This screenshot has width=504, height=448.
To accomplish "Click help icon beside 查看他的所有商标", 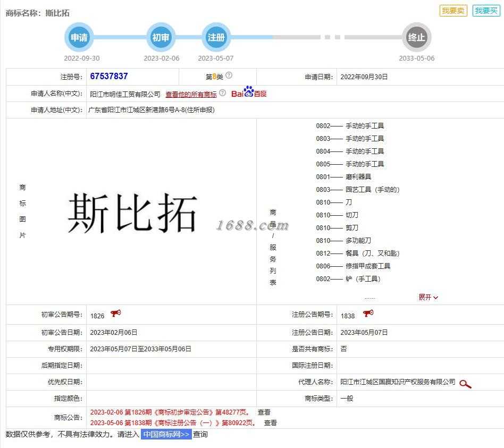I will [x=222, y=93].
